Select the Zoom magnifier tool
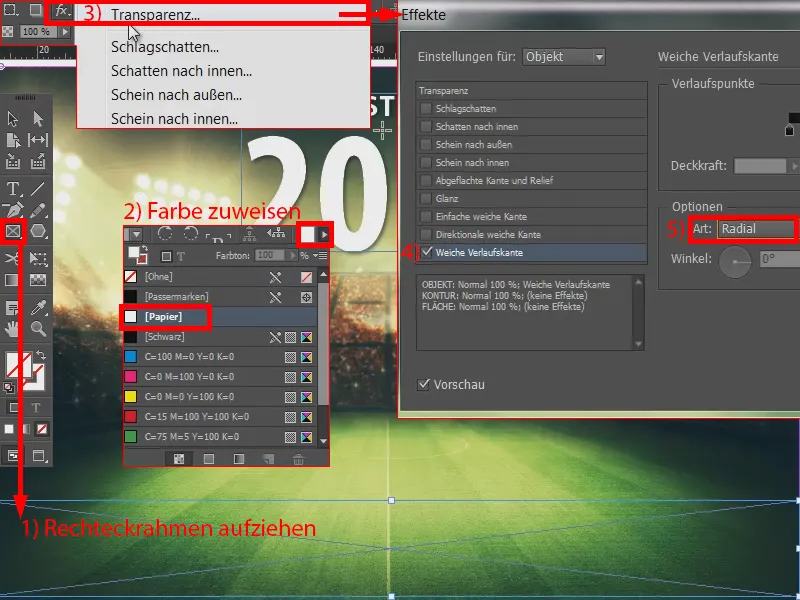This screenshot has width=800, height=600. [38, 329]
